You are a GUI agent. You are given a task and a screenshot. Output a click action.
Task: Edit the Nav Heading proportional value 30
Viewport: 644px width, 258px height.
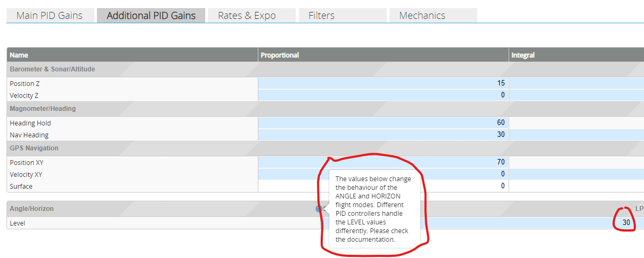pos(382,135)
